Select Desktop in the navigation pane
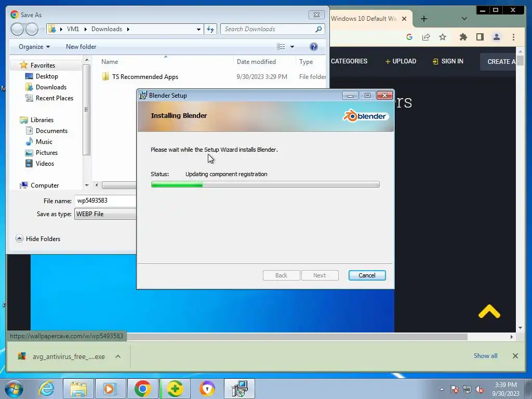Image resolution: width=532 pixels, height=399 pixels. 47,76
